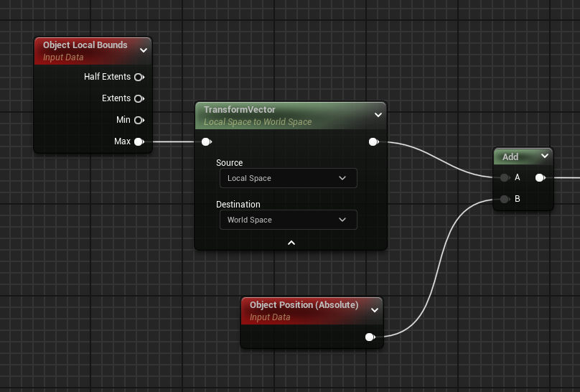Collapse the Object Local Bounds node chevron
This screenshot has width=580, height=392.
click(x=144, y=50)
